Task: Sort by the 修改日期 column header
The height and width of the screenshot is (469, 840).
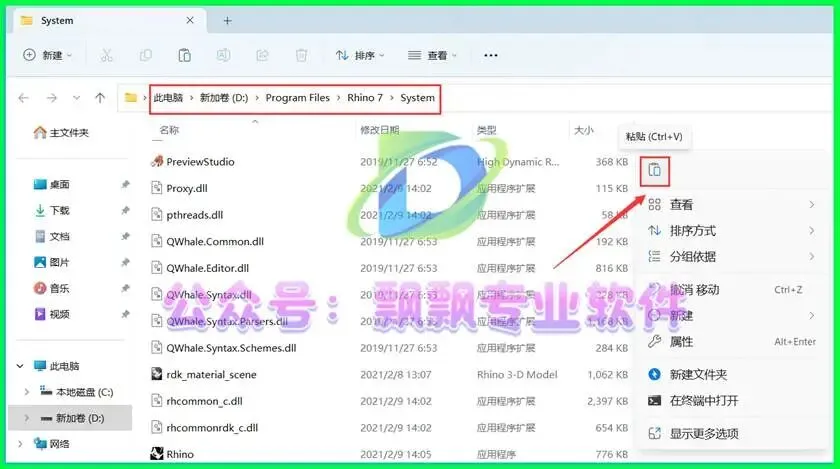Action: click(x=380, y=130)
